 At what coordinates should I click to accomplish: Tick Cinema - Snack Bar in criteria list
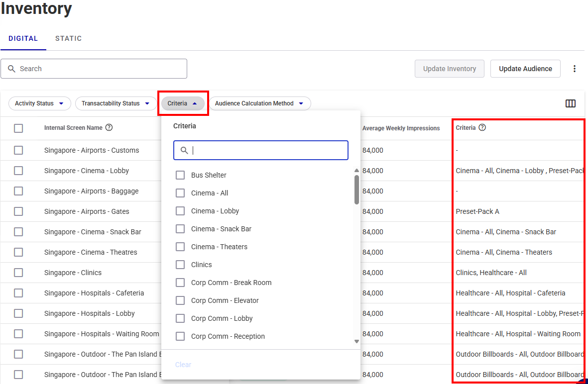(x=180, y=229)
